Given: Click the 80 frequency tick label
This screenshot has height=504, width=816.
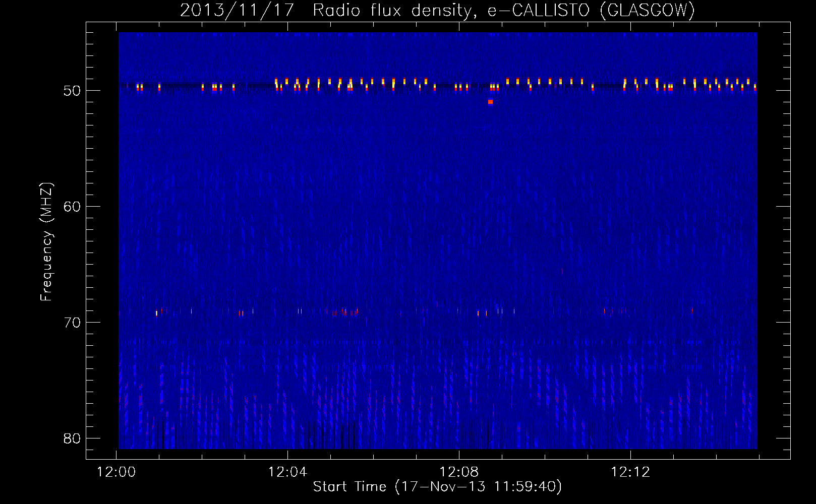Looking at the screenshot, I should pyautogui.click(x=72, y=438).
